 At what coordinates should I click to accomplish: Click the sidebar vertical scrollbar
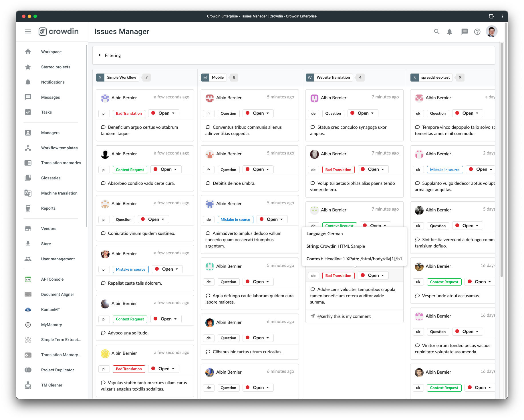click(x=86, y=136)
